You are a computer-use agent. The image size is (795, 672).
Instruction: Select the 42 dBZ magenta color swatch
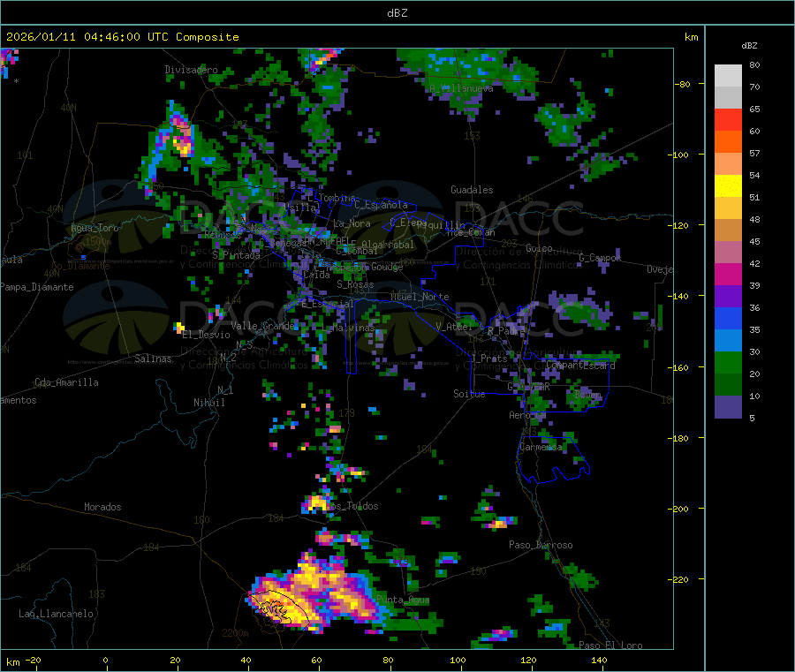728,274
